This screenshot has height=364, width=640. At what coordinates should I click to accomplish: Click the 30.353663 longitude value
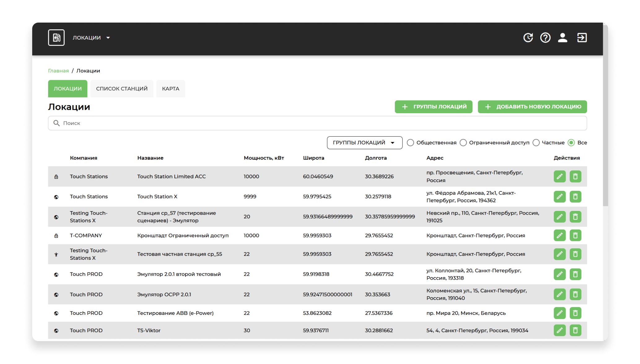click(377, 294)
